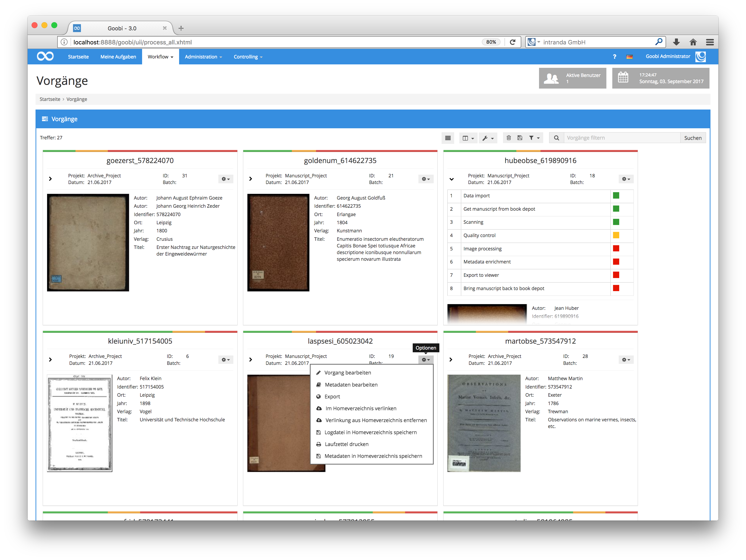This screenshot has height=560, width=746.
Task: Expand goezerst_578224070 process details
Action: pyautogui.click(x=50, y=179)
